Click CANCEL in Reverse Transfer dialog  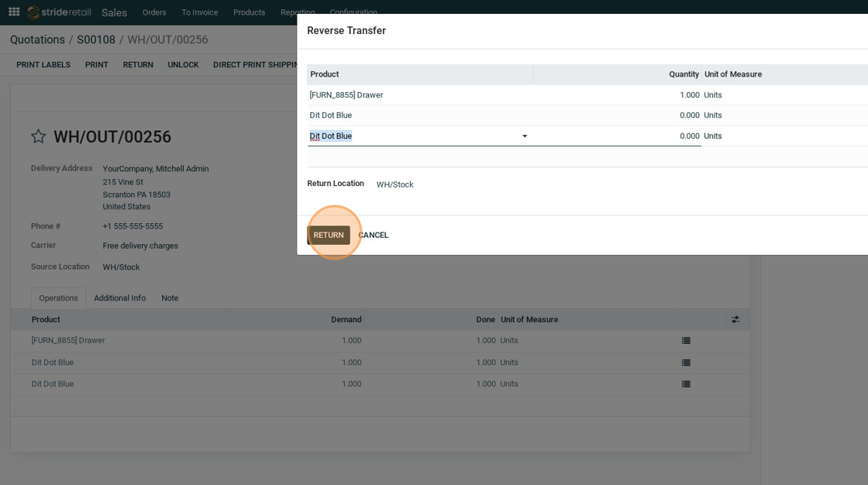coord(373,235)
